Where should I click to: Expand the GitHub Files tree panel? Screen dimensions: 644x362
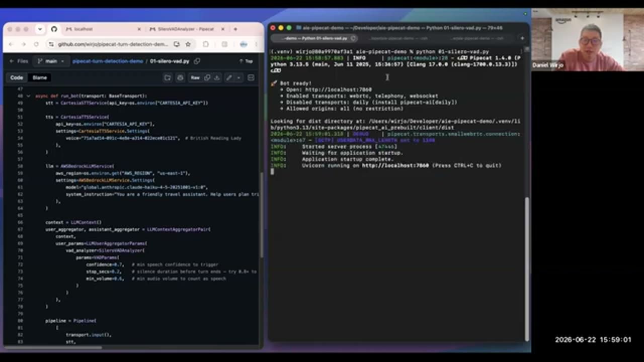[19, 61]
